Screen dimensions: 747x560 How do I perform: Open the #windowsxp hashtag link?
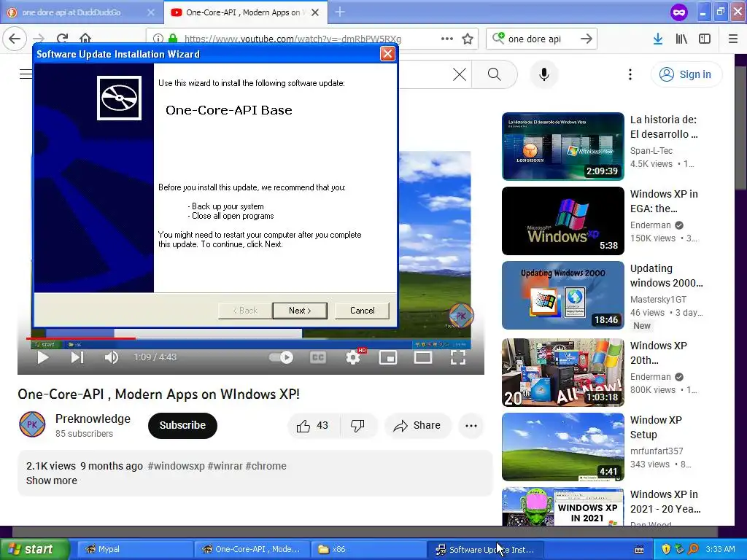point(177,466)
